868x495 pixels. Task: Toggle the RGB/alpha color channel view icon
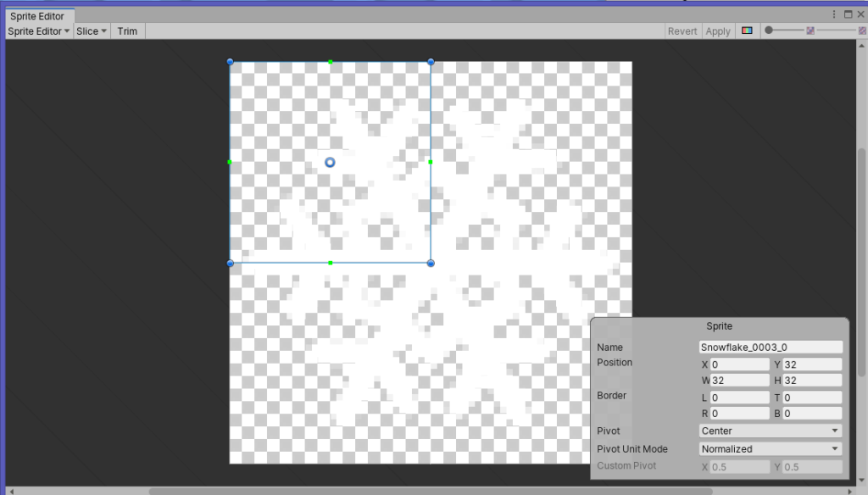point(747,31)
